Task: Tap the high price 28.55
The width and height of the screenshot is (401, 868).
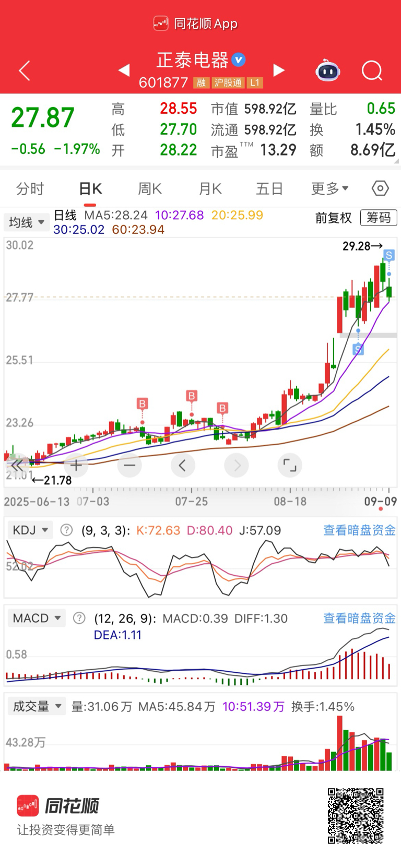Action: coord(179,109)
